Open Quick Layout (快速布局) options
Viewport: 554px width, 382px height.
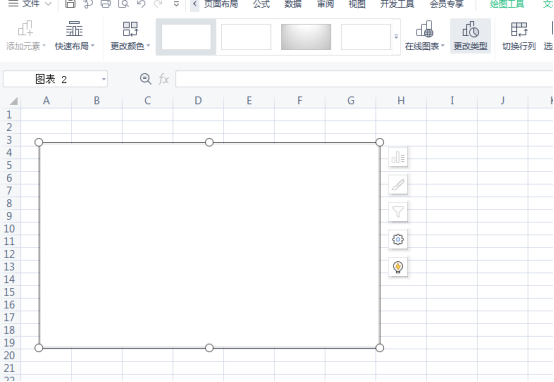[x=75, y=36]
